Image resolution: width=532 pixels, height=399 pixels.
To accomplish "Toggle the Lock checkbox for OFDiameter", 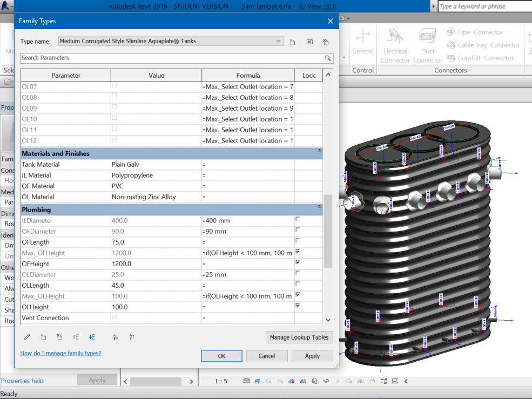I will pyautogui.click(x=298, y=230).
